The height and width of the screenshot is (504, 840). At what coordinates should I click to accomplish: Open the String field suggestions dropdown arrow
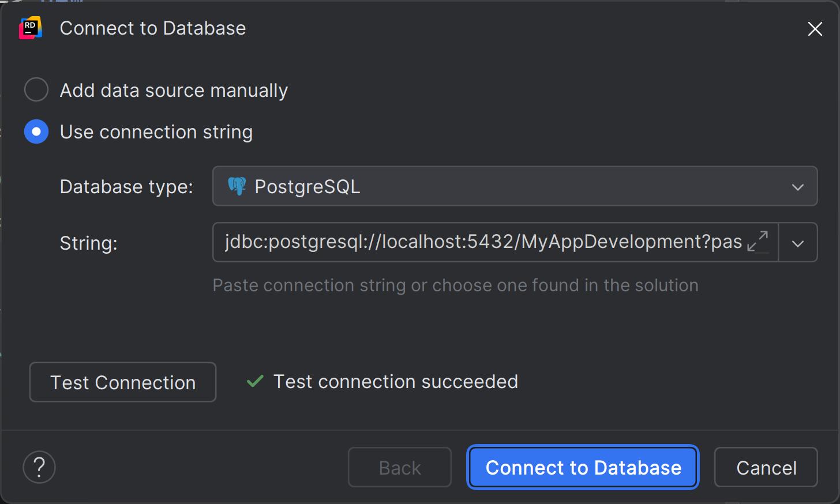coord(798,243)
